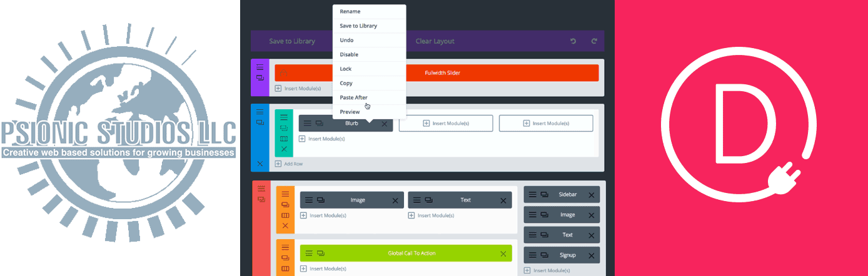Click Redo arrow icon in purple toolbar
Viewport: 868px width, 276px height.
pyautogui.click(x=594, y=41)
